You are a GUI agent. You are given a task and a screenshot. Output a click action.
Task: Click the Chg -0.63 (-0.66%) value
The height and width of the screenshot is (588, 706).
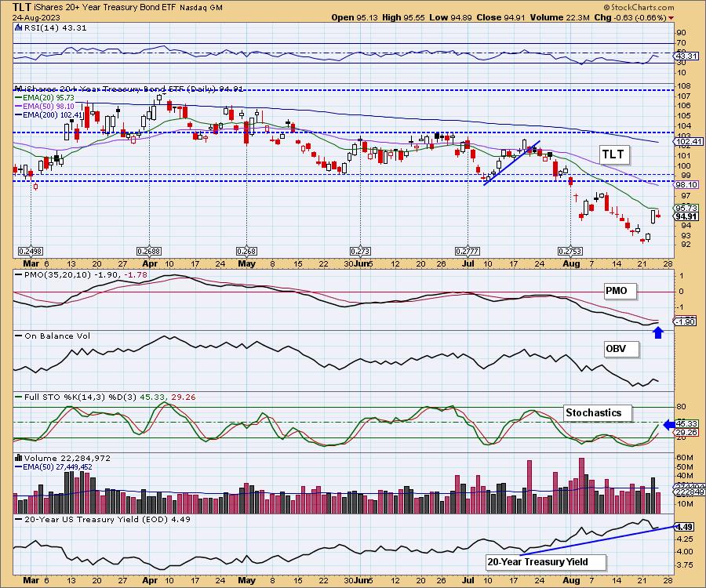[630, 17]
